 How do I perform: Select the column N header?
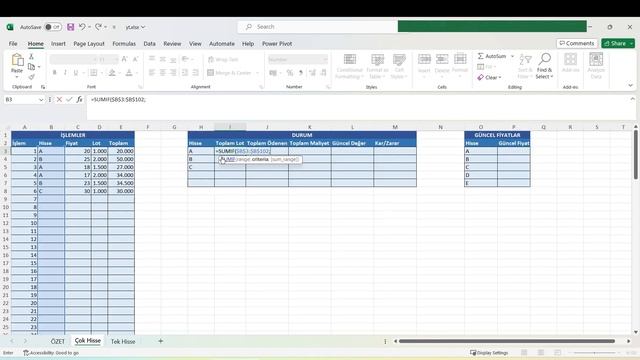(440, 127)
